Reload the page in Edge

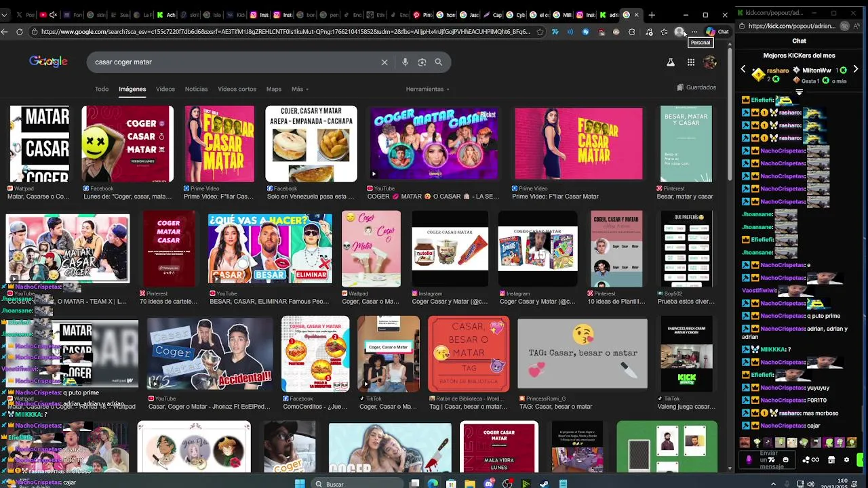pos(19,32)
